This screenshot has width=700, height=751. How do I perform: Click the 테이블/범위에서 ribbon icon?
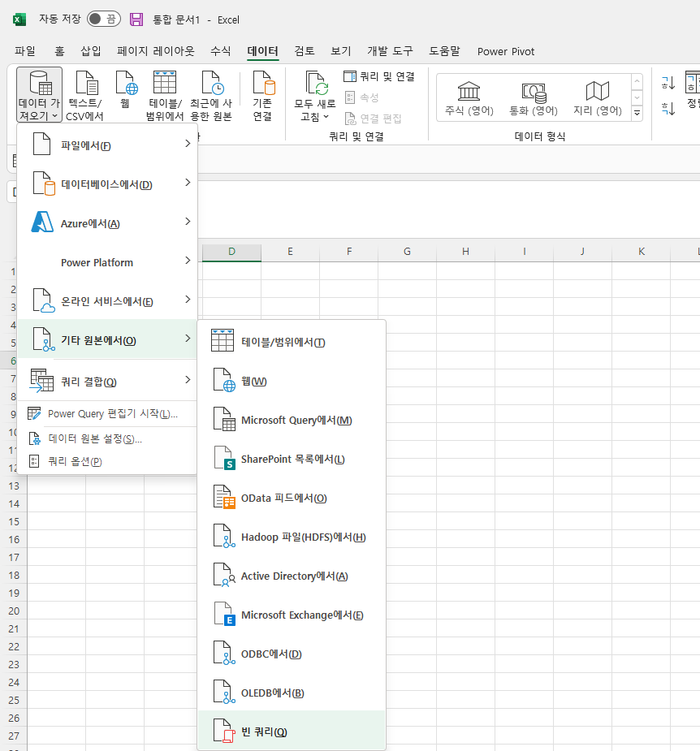tap(165, 95)
